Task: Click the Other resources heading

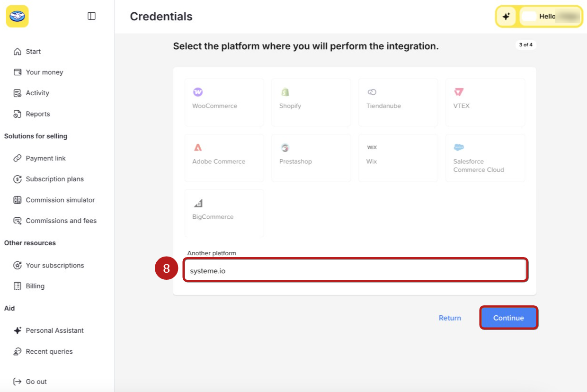Action: point(30,243)
